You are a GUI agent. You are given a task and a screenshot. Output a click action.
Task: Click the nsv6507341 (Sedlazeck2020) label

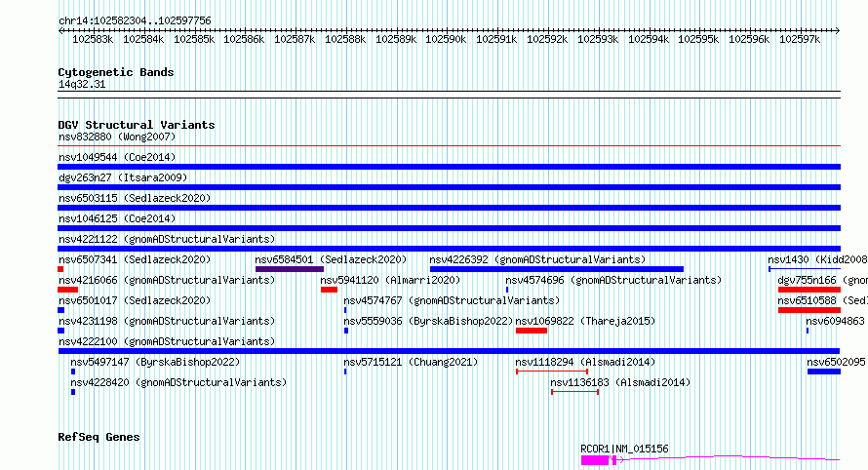(135, 259)
